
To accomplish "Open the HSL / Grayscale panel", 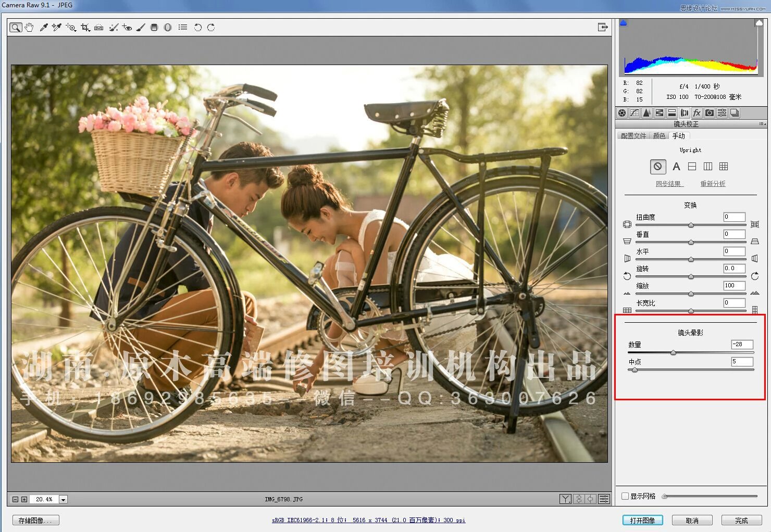I will (x=660, y=113).
